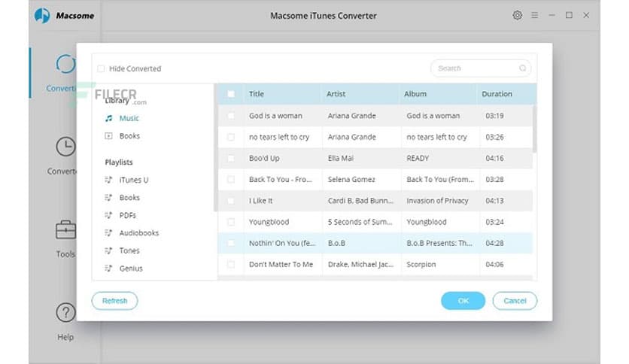This screenshot has height=364, width=629.
Task: Open the Tones playlist
Action: 129,250
